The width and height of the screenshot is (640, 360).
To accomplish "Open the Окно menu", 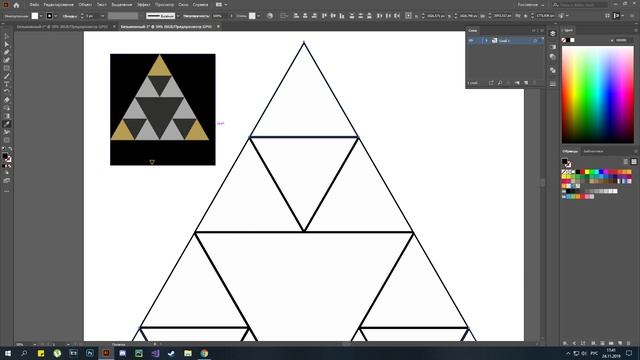I will 183,5.
